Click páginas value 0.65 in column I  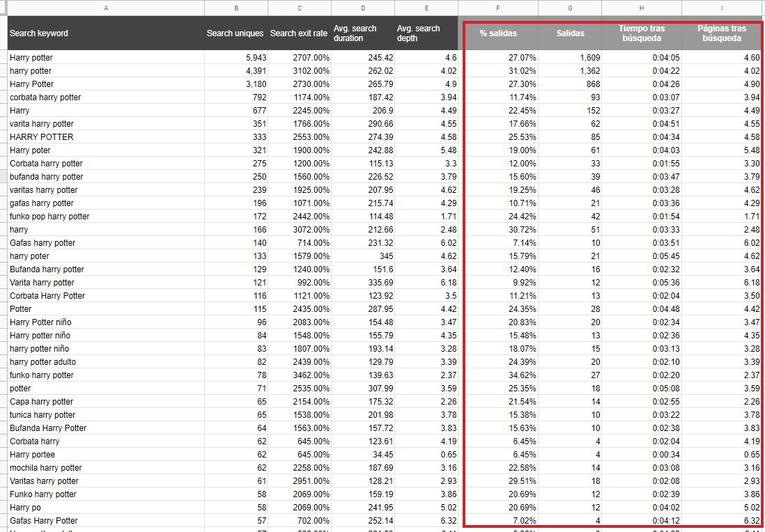coord(722,455)
